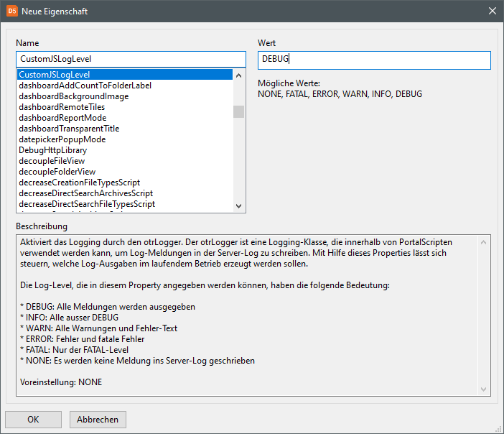Select CustomJSLogLevel in the property list
Image resolution: width=504 pixels, height=434 pixels.
coord(125,75)
